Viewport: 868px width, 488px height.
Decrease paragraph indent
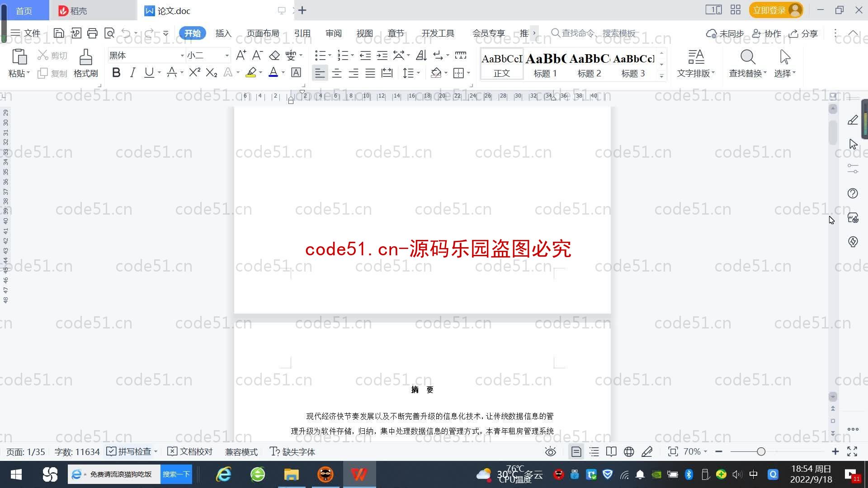(365, 55)
